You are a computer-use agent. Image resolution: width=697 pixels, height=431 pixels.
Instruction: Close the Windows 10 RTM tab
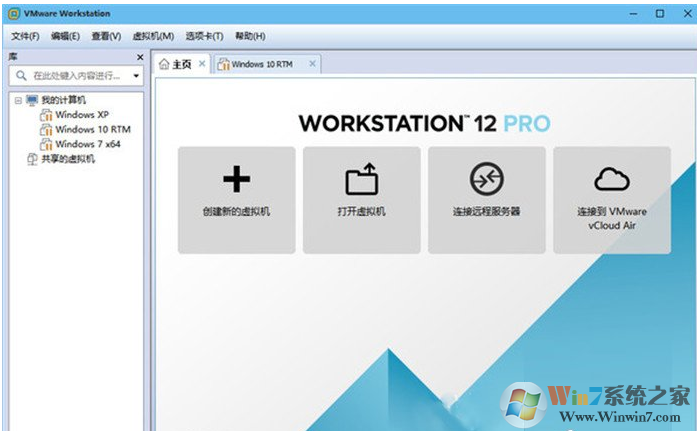point(312,64)
